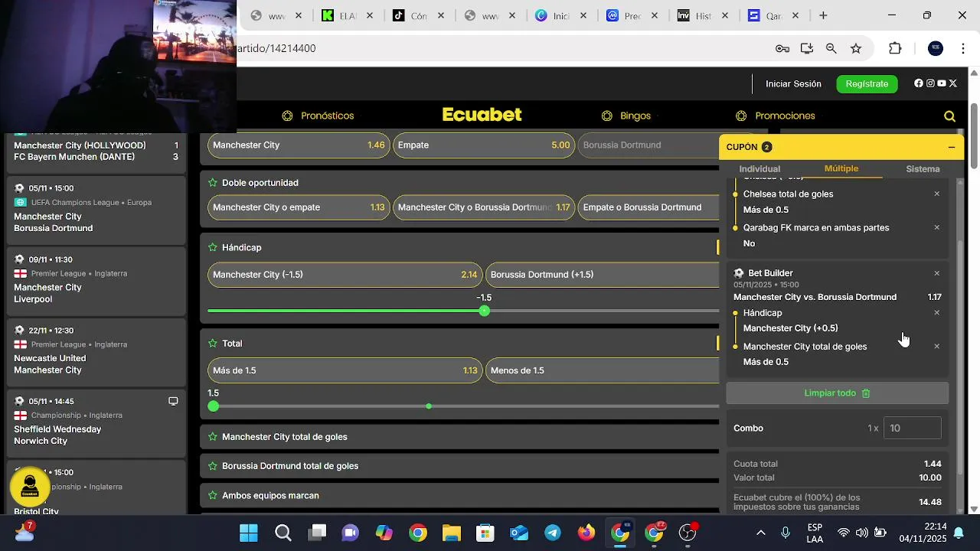Click live stream icon for Sheffield Wednesday match
This screenshot has width=980, height=551.
[x=173, y=401]
